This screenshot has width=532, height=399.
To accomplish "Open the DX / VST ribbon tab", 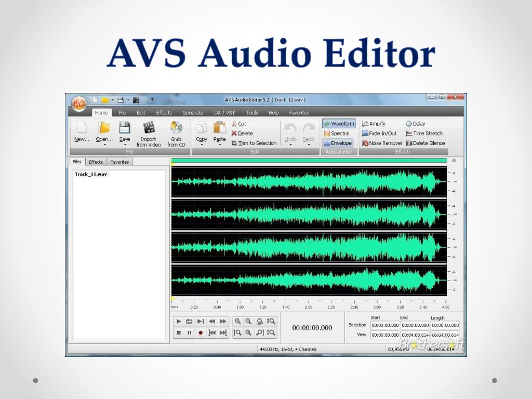I will (224, 113).
